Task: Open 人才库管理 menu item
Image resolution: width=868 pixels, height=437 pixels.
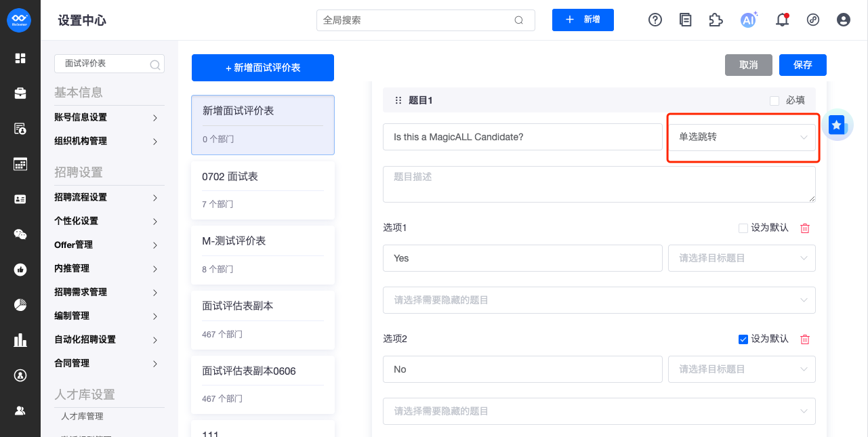Action: click(82, 416)
